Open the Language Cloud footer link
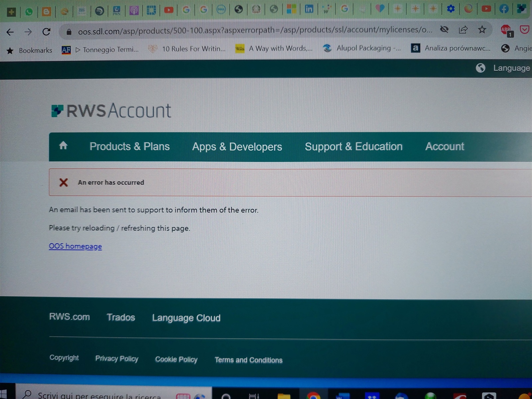 coord(186,318)
